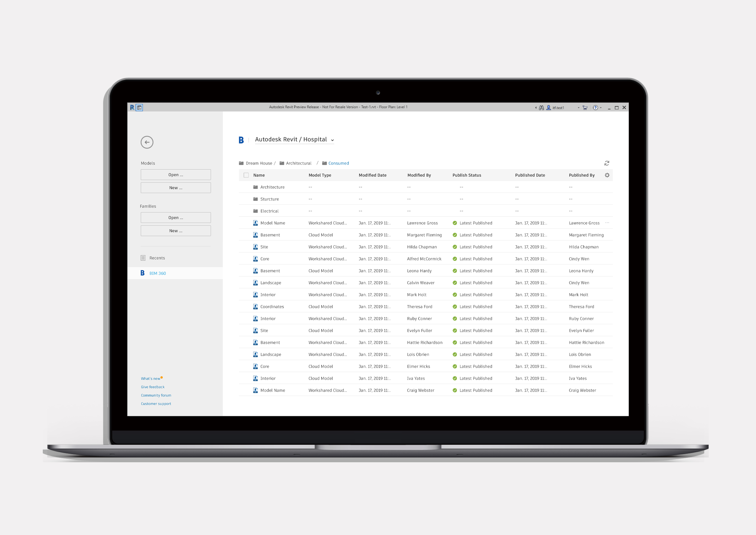Click Revit file icon in Alfred McCormick row
This screenshot has width=756, height=535.
[255, 259]
